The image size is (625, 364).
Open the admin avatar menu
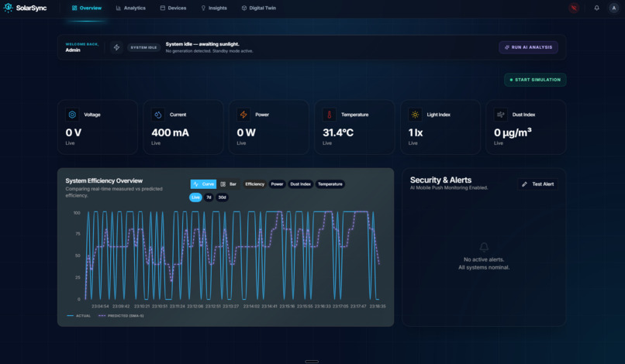point(613,8)
